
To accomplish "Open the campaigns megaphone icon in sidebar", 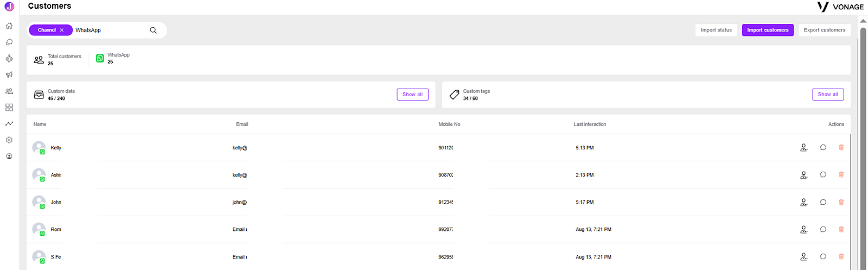I will [9, 74].
